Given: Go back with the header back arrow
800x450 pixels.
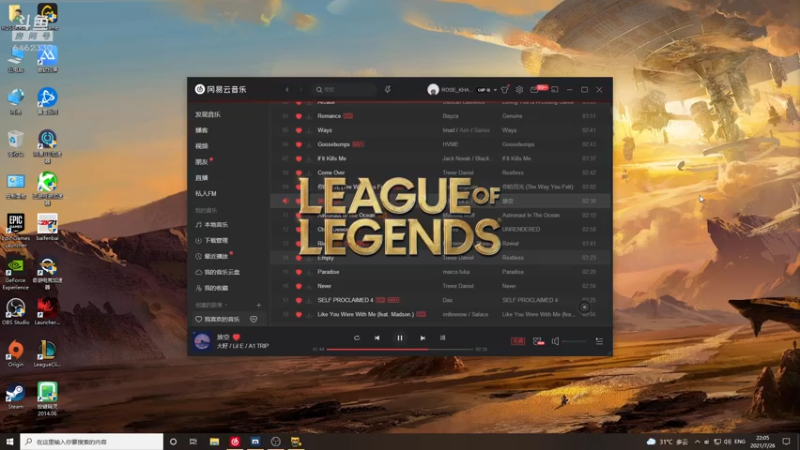Looking at the screenshot, I should pyautogui.click(x=287, y=90).
